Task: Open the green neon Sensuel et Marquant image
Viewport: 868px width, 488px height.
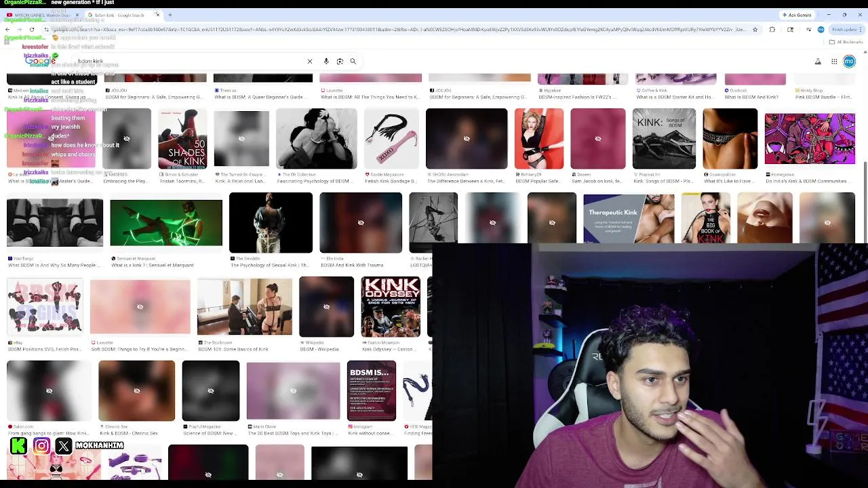Action: coord(166,223)
